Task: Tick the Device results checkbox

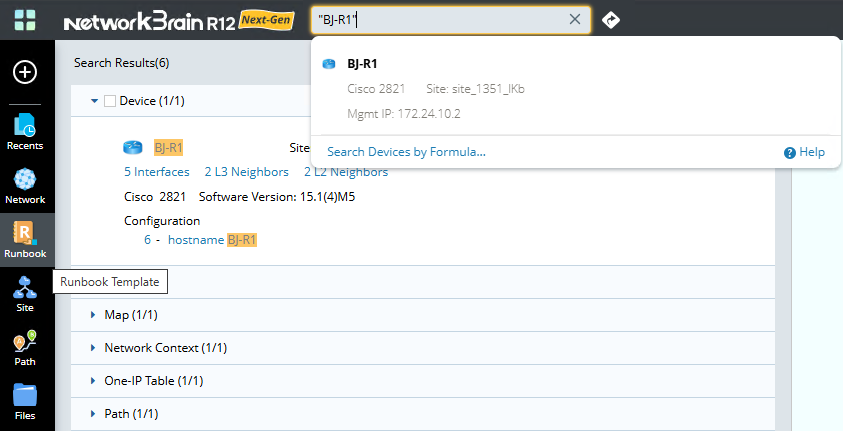Action: coord(110,101)
